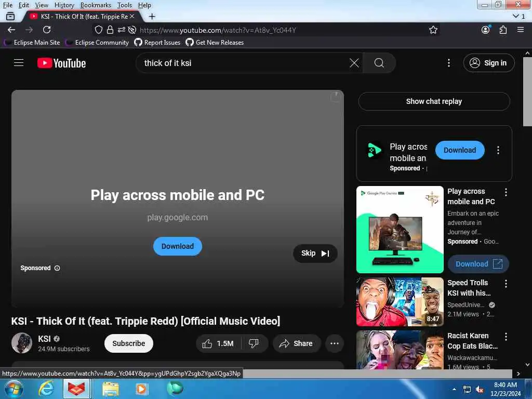
Task: Skip the video ad
Action: (x=315, y=254)
